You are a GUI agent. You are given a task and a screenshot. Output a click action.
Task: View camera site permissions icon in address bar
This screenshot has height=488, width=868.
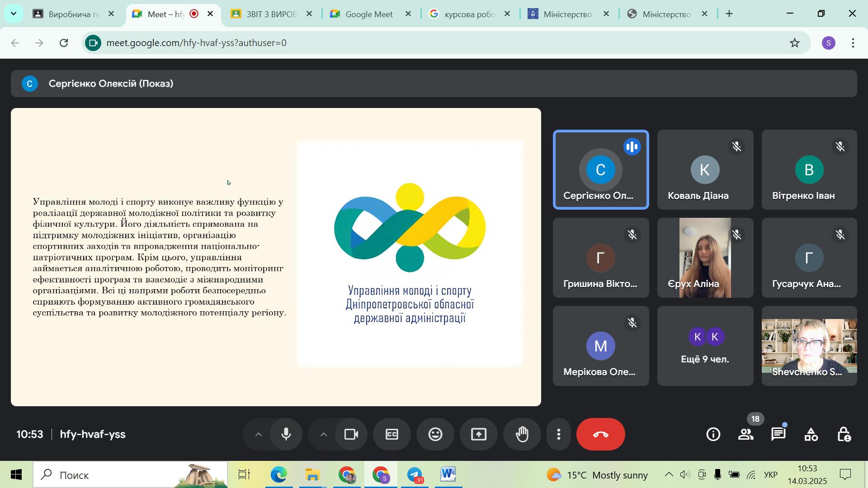pyautogui.click(x=93, y=43)
